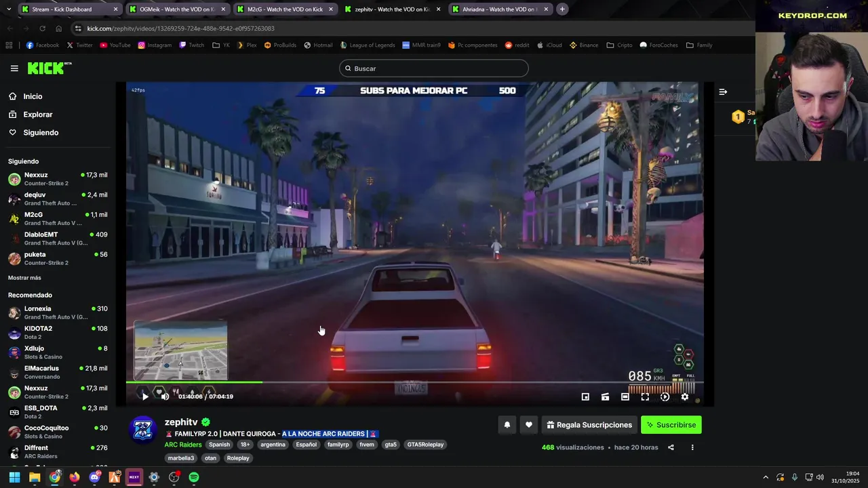
Task: Enable picture-in-picture mini player
Action: (585, 396)
